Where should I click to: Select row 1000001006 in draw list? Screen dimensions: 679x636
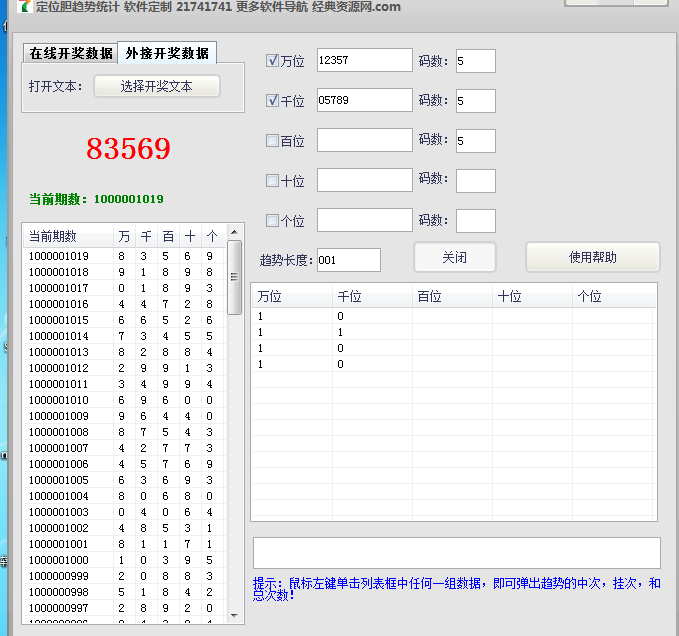pyautogui.click(x=125, y=465)
